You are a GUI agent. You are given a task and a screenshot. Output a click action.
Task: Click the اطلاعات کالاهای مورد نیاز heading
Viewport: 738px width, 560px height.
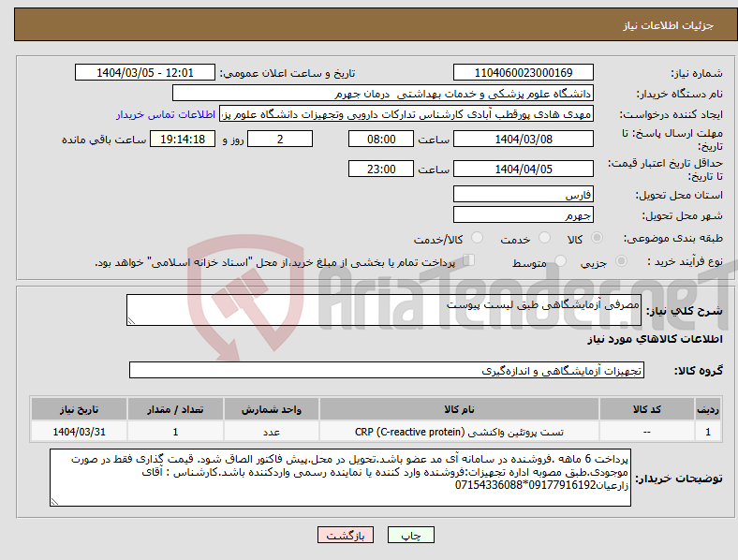pyautogui.click(x=655, y=339)
